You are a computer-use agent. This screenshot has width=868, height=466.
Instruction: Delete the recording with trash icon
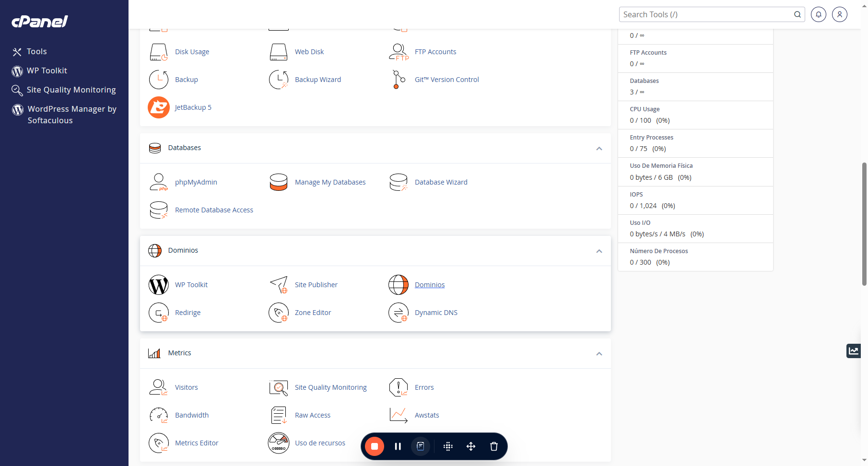pos(494,446)
